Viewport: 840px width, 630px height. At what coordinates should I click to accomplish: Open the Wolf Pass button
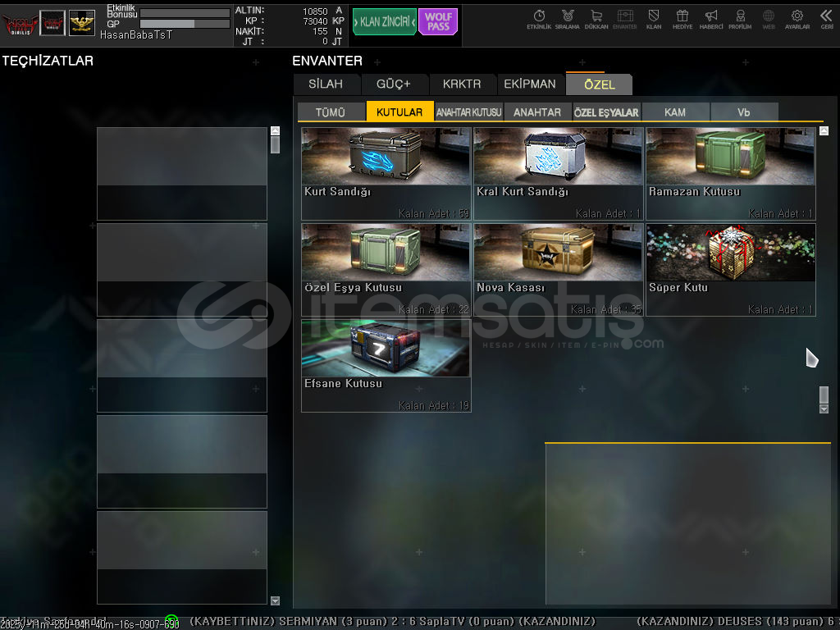[438, 22]
